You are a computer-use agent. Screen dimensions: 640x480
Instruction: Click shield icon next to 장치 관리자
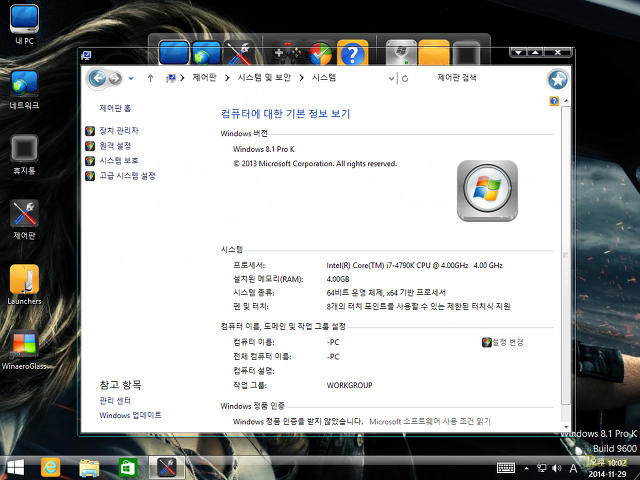pos(90,131)
